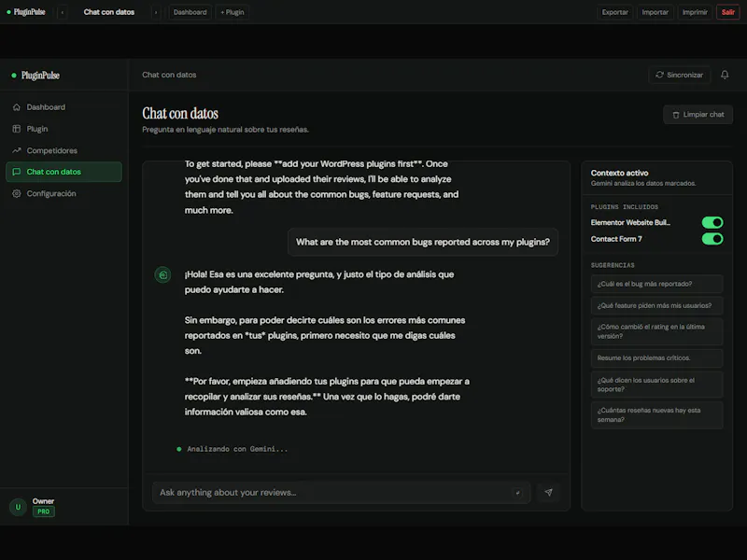This screenshot has height=560, width=747.
Task: Click the Chat con datos breadcrumb text
Action: click(169, 75)
